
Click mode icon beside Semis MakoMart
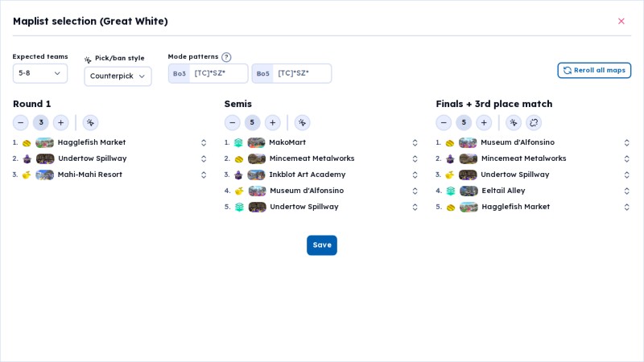[238, 143]
